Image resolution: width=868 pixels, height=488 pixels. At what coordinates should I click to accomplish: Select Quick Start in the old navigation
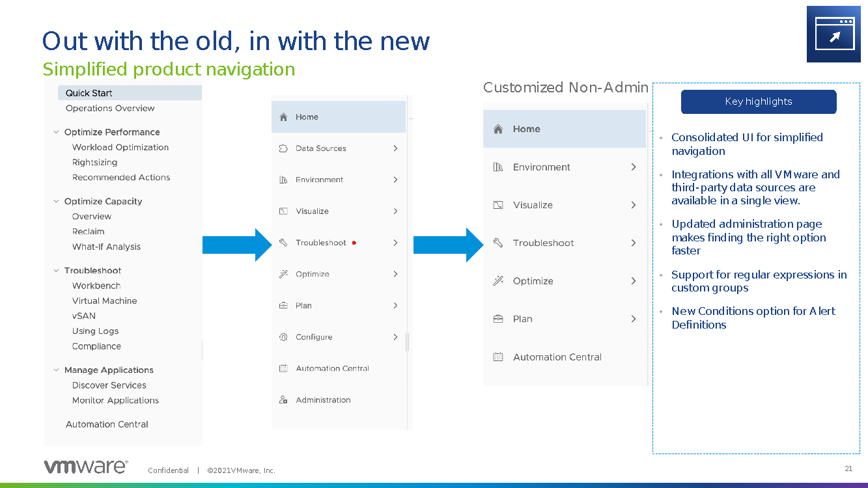tap(89, 93)
